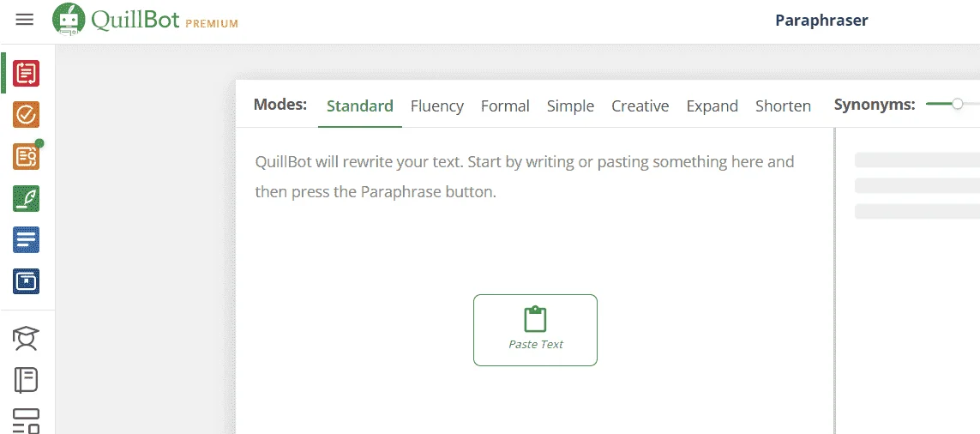This screenshot has height=434, width=980.
Task: Switch to Formal mode
Action: (505, 106)
